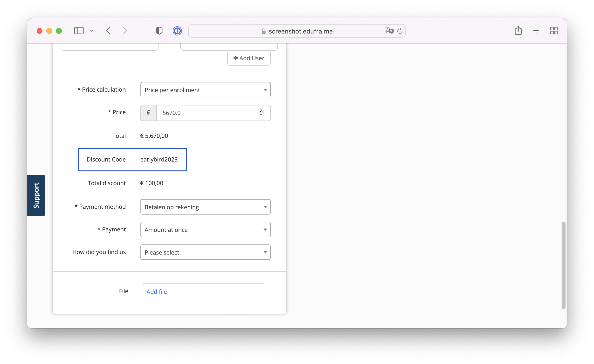Click the € 100,00 total discount value
The width and height of the screenshot is (594, 364).
point(152,183)
